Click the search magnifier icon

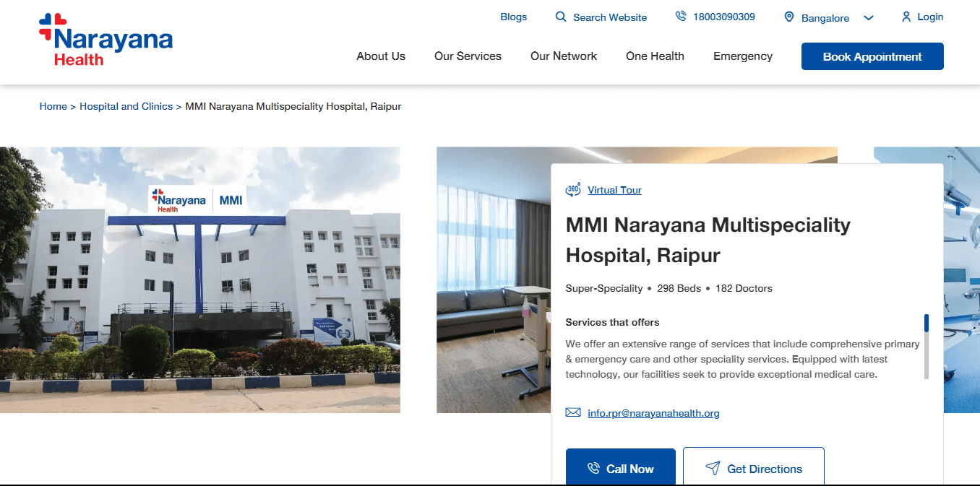[x=559, y=17]
